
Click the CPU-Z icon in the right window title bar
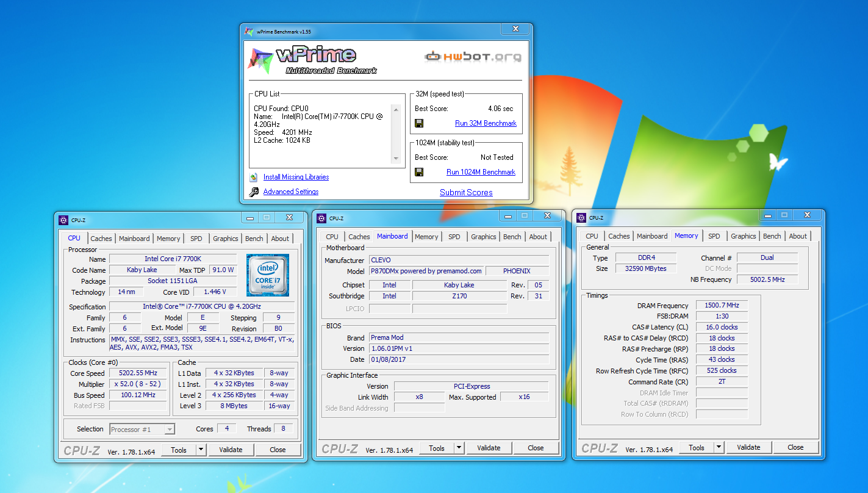(581, 218)
